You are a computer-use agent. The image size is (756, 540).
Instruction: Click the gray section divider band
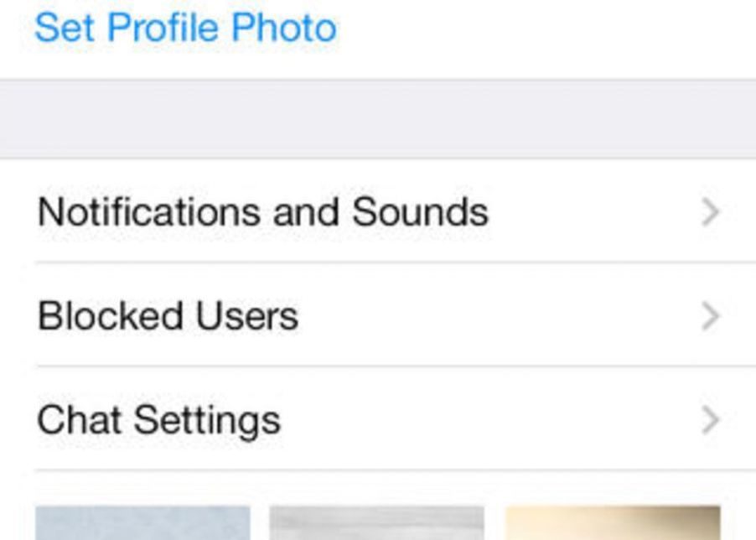(x=377, y=118)
